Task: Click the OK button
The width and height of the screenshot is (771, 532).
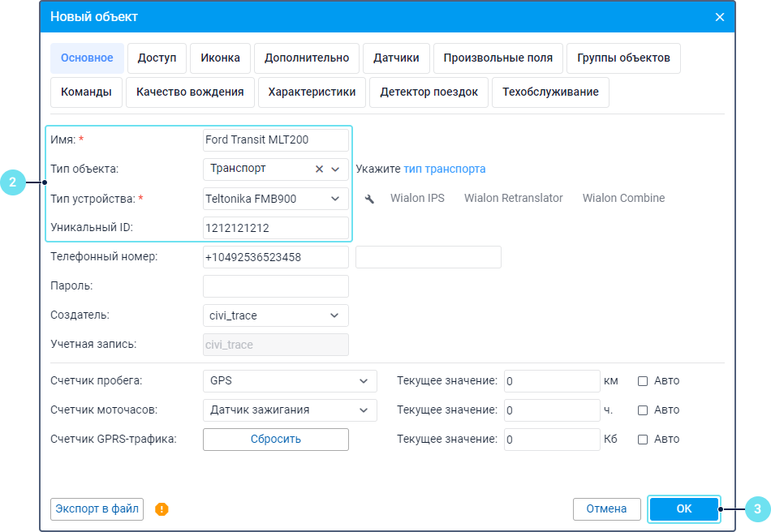Action: pos(684,508)
